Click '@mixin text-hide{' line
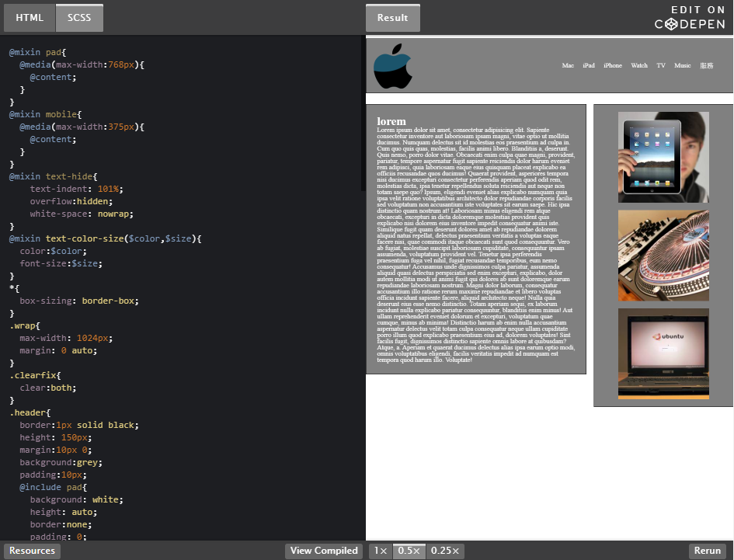 coord(54,176)
